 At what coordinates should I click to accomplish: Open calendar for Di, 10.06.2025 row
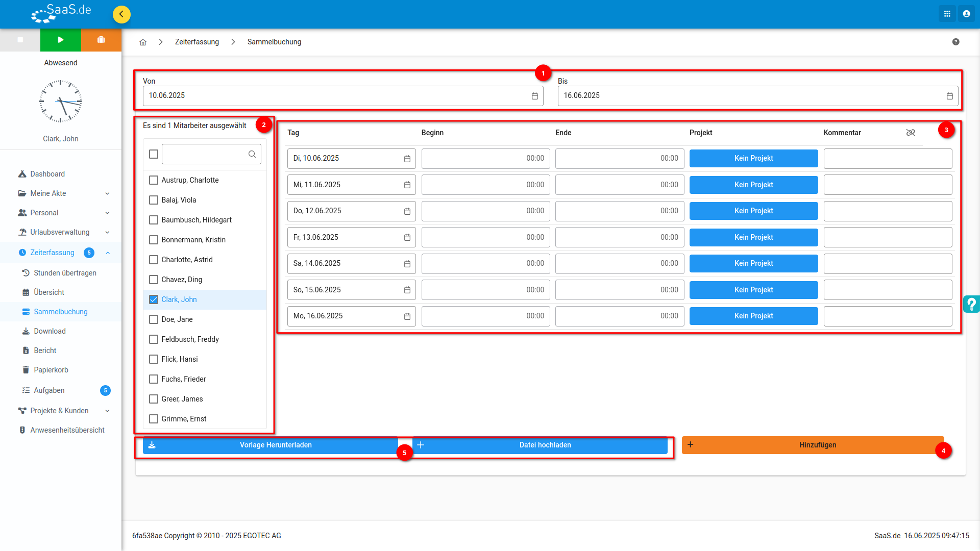[407, 159]
